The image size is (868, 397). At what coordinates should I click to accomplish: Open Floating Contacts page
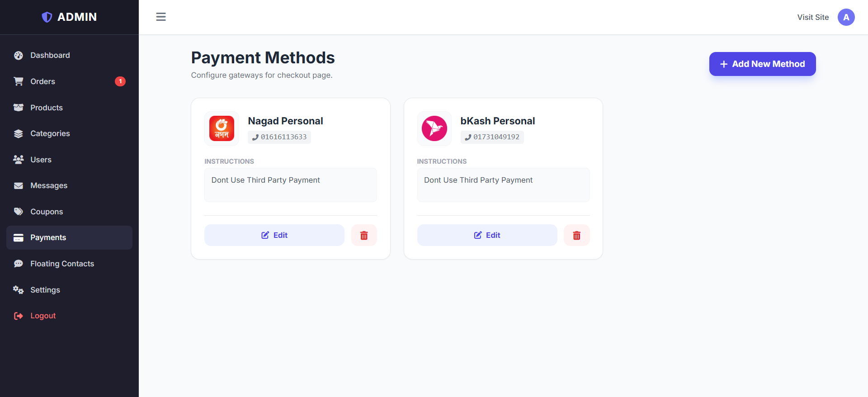point(62,264)
